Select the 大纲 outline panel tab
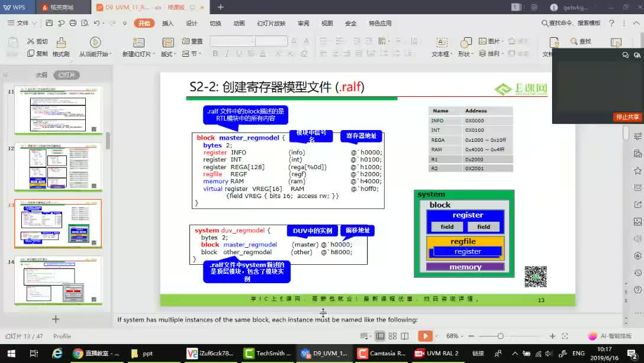 click(41, 75)
